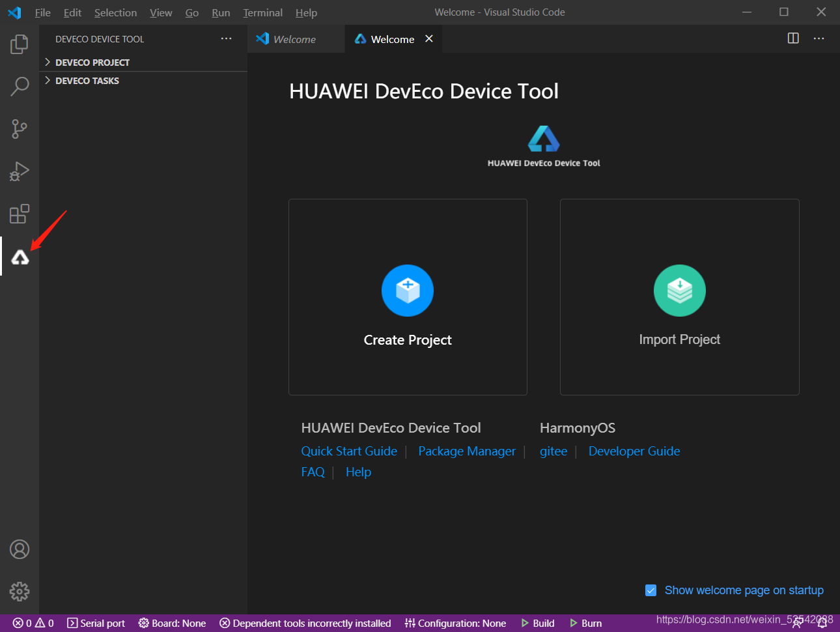Click the Import Project label
840x632 pixels.
coord(680,339)
